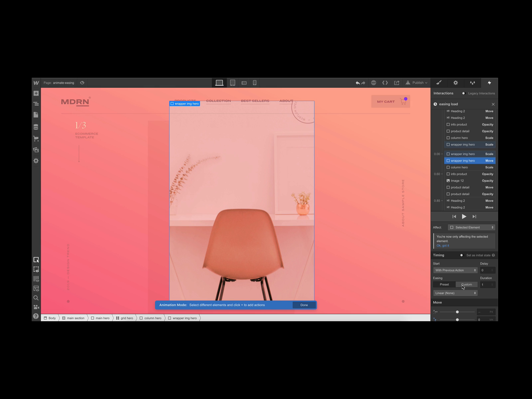
Task: Open the Linear (None) easing dropdown
Action: point(455,293)
